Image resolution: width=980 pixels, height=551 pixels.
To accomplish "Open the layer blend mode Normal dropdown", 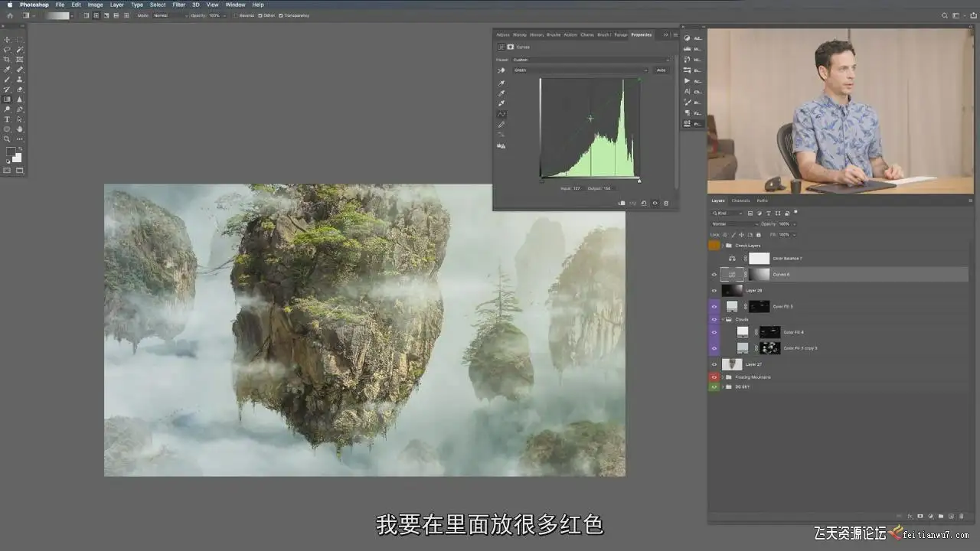I will [733, 224].
